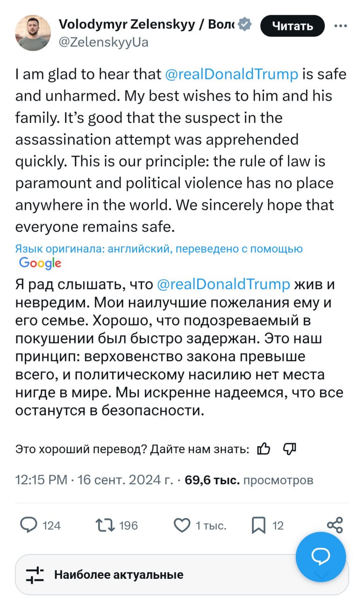Click the thumbs down translation feedback
The width and height of the screenshot is (364, 598).
[290, 449]
